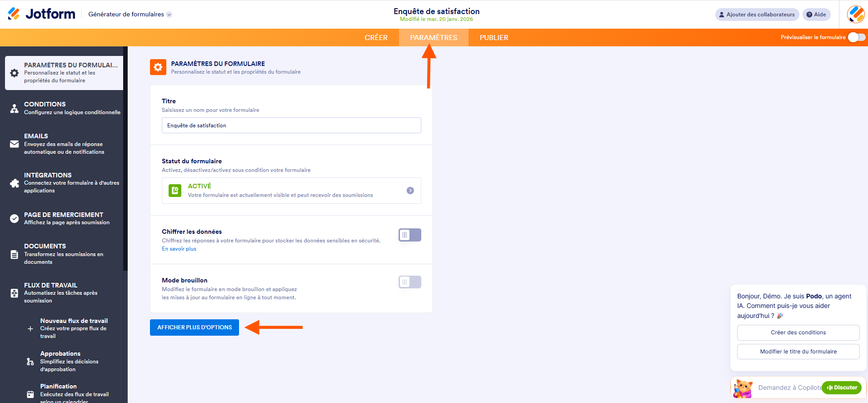Click Afficher plus d'options button
This screenshot has height=403, width=868.
pyautogui.click(x=195, y=327)
